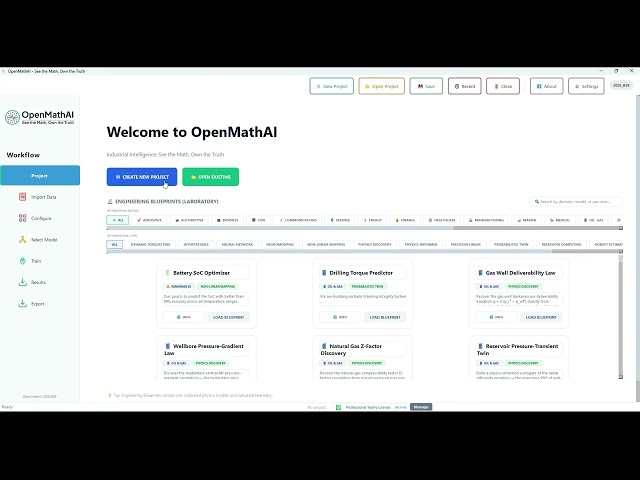The image size is (640, 480).
Task: Open the Train workflow step
Action: click(x=40, y=261)
